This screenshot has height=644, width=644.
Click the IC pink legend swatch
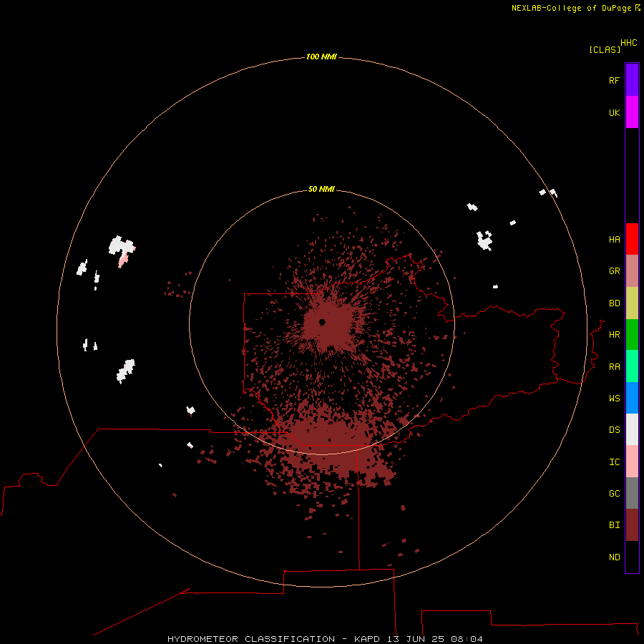tap(632, 462)
